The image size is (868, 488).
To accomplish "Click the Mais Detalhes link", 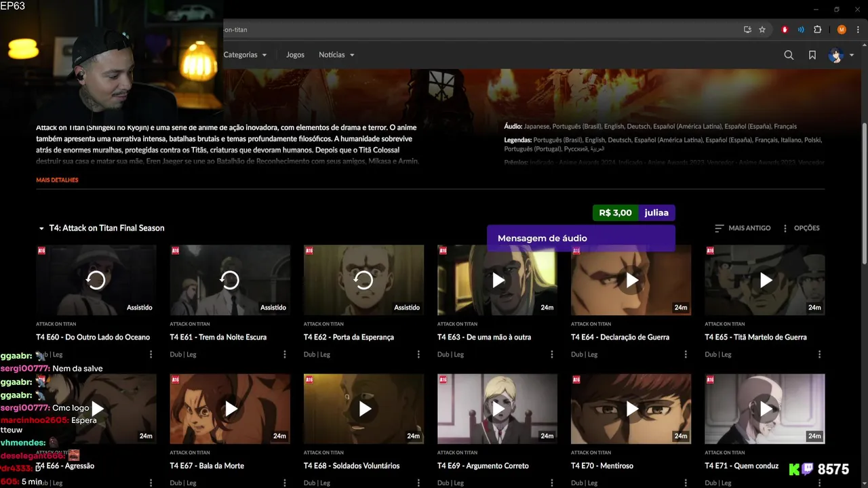I will [x=57, y=180].
